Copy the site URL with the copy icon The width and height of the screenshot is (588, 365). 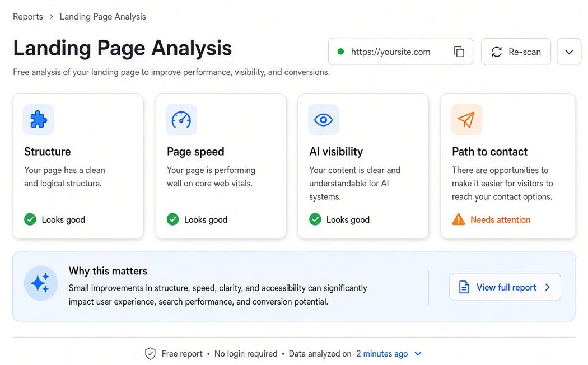459,52
